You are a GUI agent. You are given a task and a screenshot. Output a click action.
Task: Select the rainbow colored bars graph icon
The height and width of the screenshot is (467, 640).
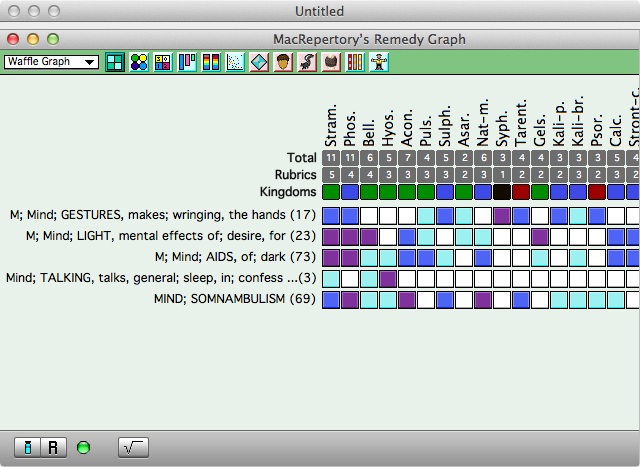coord(211,62)
